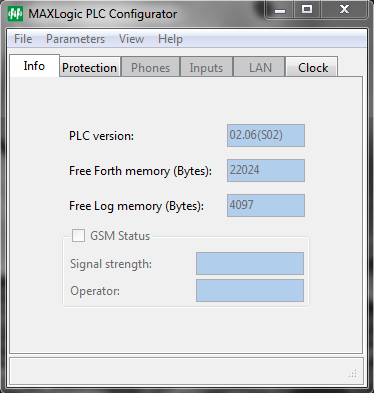Switch to the Protection tab
This screenshot has width=374, height=393.
click(x=90, y=68)
